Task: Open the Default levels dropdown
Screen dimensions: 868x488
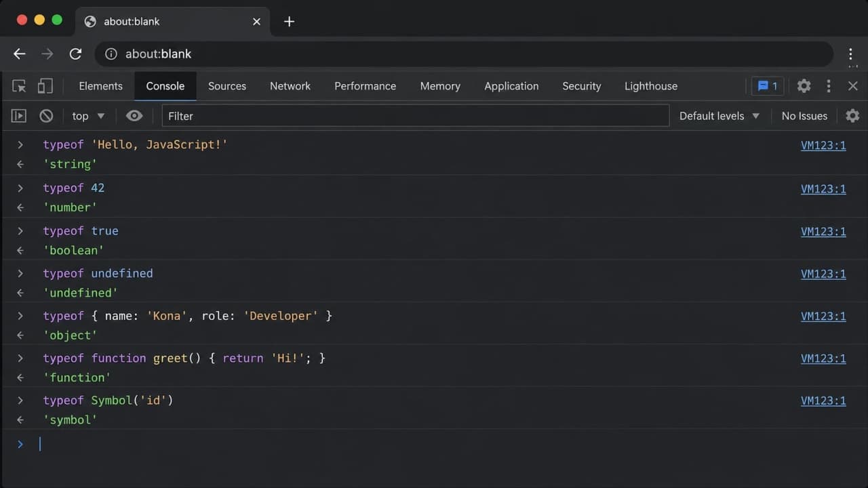Action: (x=719, y=116)
